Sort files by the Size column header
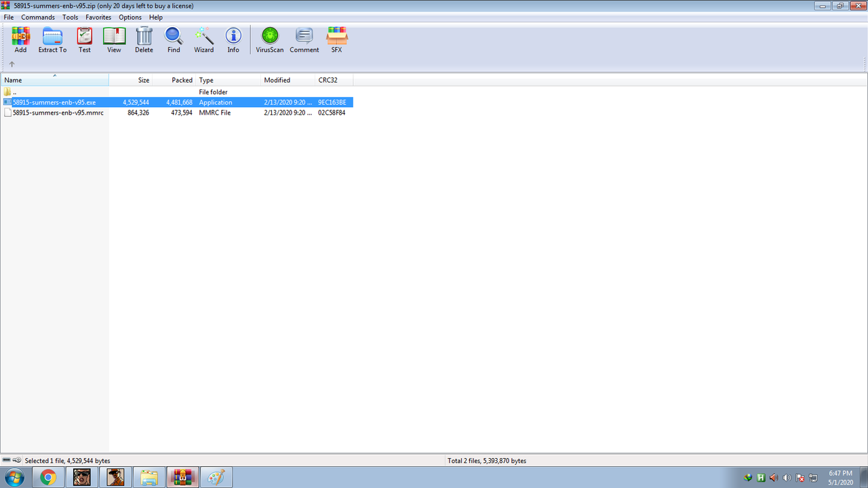Image resolution: width=868 pixels, height=488 pixels. pos(131,80)
